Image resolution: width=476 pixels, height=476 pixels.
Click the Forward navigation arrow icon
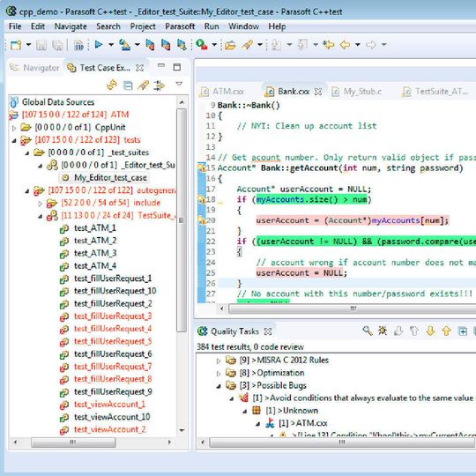pos(371,45)
